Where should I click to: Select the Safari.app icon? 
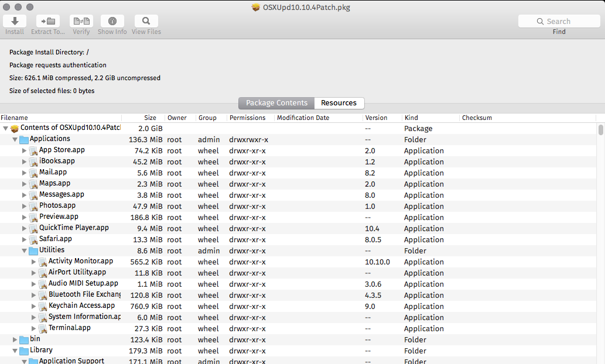tap(33, 240)
